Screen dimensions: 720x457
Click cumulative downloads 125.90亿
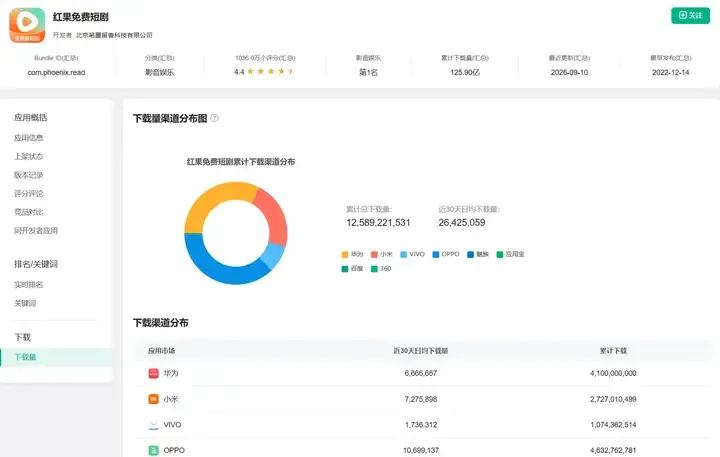(465, 73)
